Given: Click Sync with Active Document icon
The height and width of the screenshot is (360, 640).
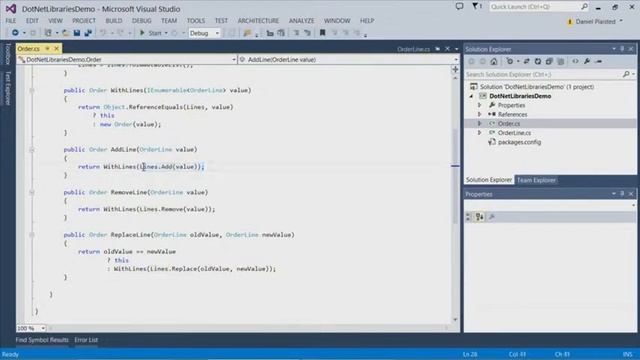Looking at the screenshot, I should [x=527, y=61].
